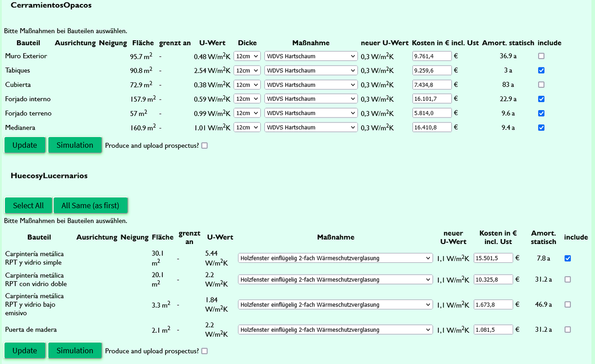Open Maßnahme dropdown for vidrio bajo emisivo
Screen dimensions: 595x364
point(336,304)
